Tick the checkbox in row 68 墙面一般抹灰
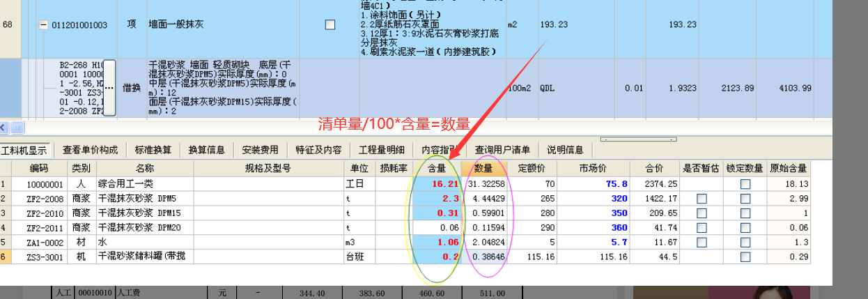The width and height of the screenshot is (868, 299). (x=330, y=25)
